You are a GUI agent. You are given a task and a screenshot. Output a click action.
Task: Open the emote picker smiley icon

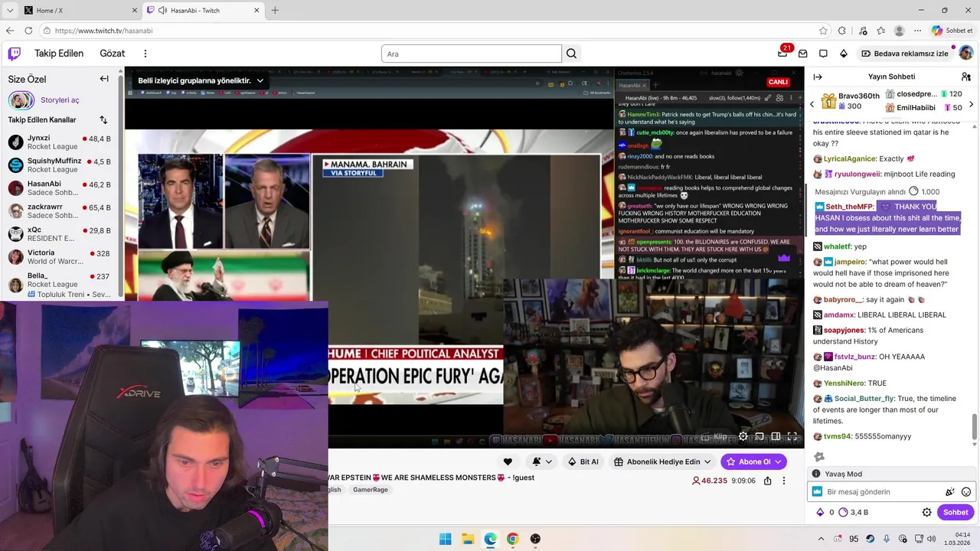(966, 492)
